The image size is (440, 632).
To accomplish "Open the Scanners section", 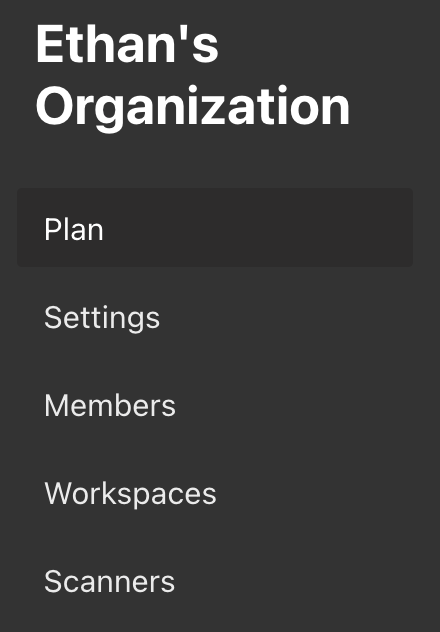I will click(215, 581).
